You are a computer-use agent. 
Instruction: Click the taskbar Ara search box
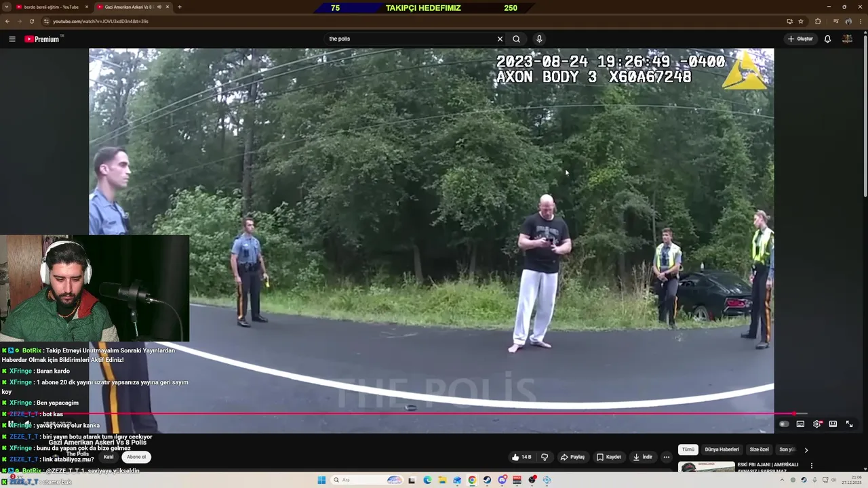coord(367,480)
